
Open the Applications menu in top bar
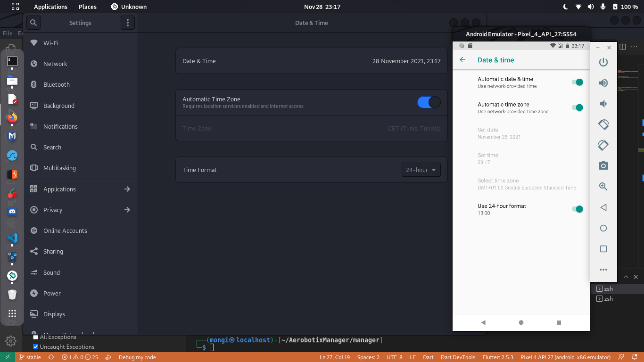coord(50,7)
